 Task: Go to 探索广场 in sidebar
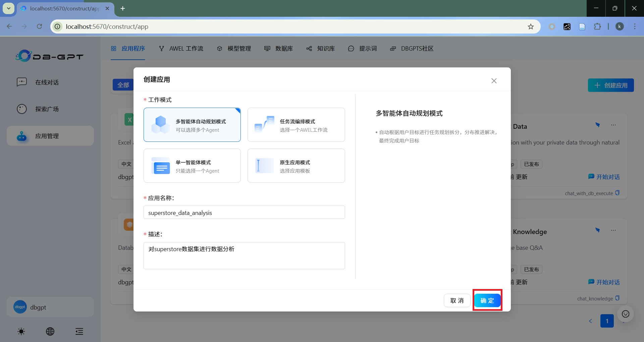pos(47,109)
